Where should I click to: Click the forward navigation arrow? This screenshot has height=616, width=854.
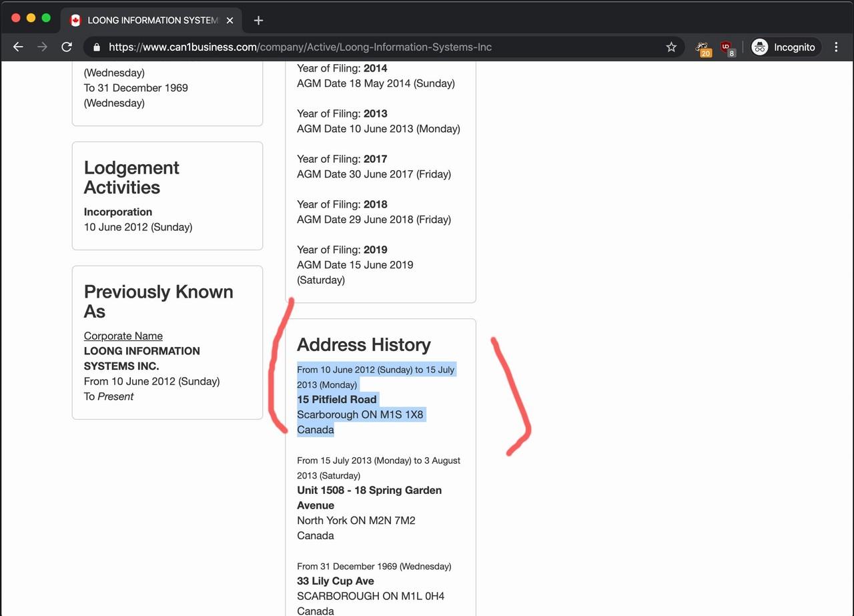click(42, 47)
